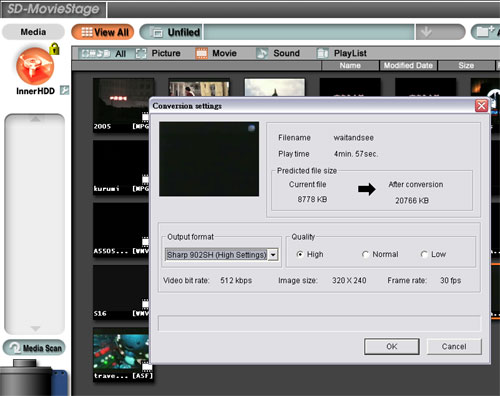
Task: Sort by the Modified Date column header
Action: click(408, 66)
